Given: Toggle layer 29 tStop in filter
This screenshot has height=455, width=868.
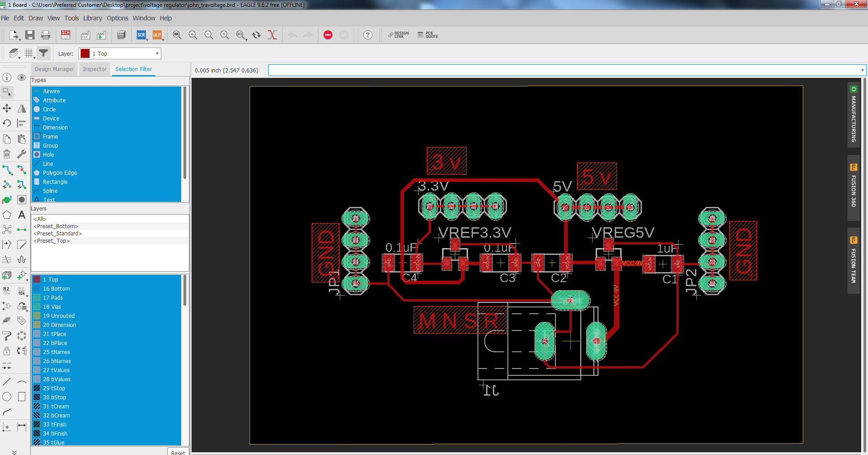Looking at the screenshot, I should point(106,388).
